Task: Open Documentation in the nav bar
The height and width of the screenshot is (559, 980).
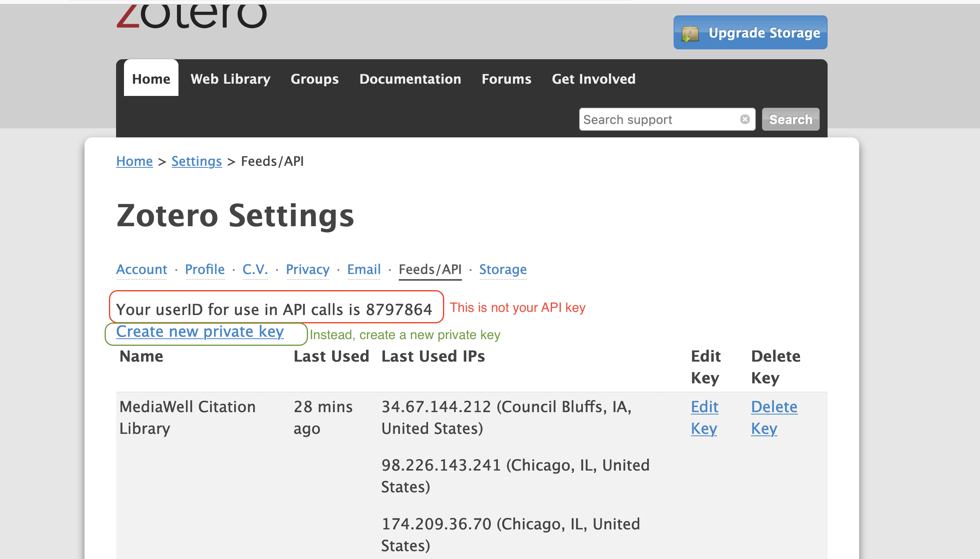Action: pyautogui.click(x=410, y=79)
